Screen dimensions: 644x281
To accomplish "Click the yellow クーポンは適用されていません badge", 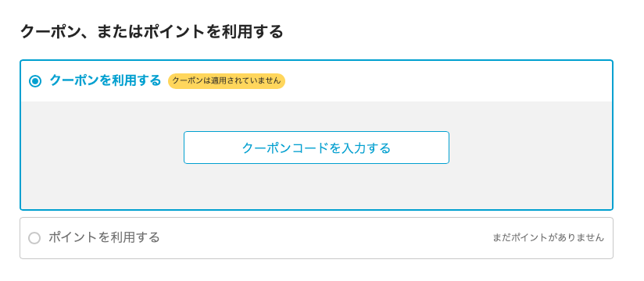I will pyautogui.click(x=227, y=81).
